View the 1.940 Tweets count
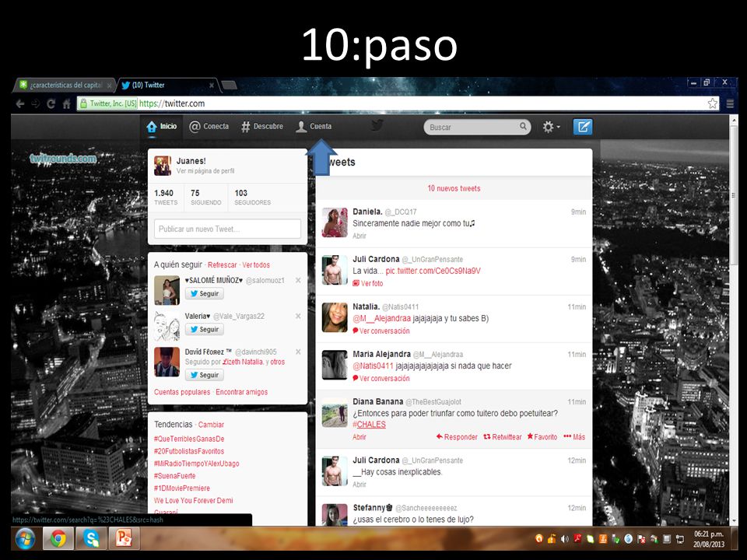This screenshot has height=560, width=747. [165, 197]
